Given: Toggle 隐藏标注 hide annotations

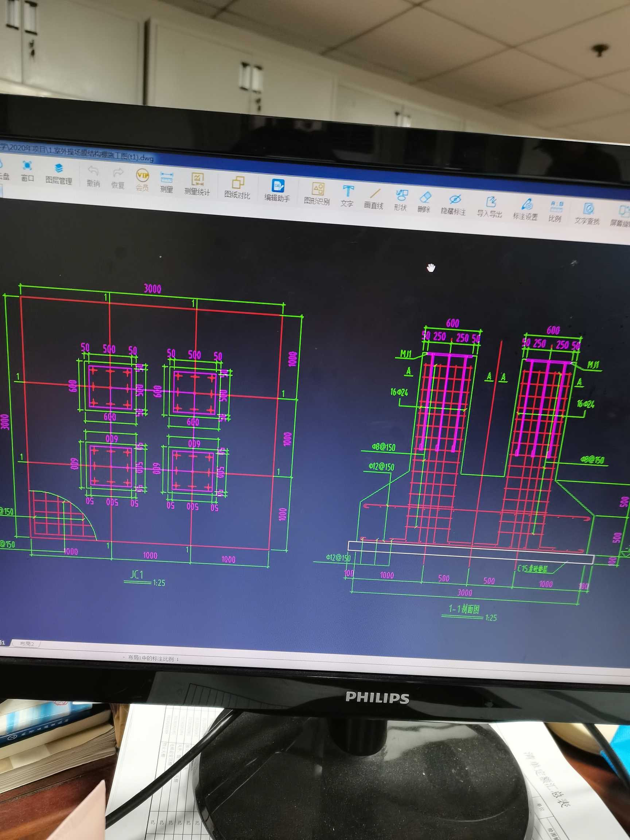Looking at the screenshot, I should 454,204.
